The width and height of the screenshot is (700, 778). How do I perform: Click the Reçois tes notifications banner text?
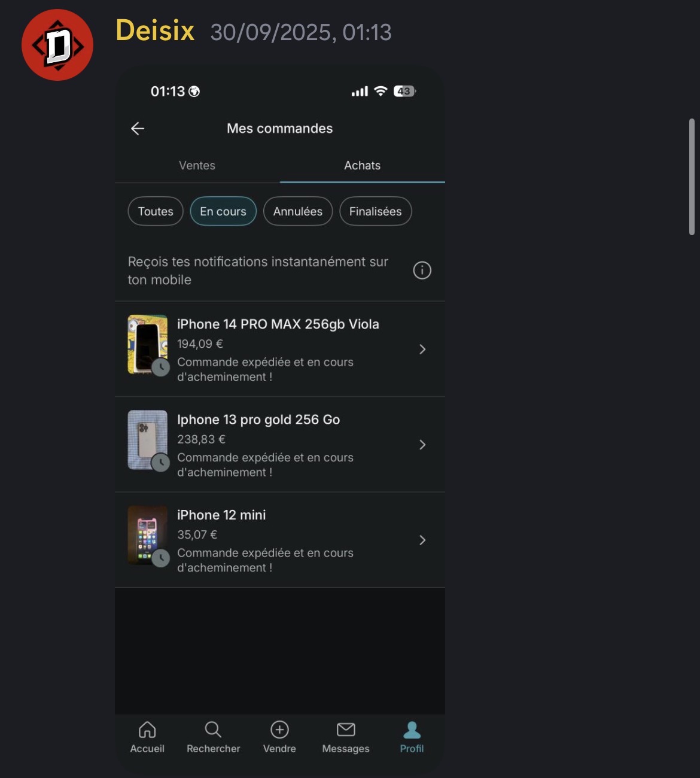pyautogui.click(x=258, y=271)
